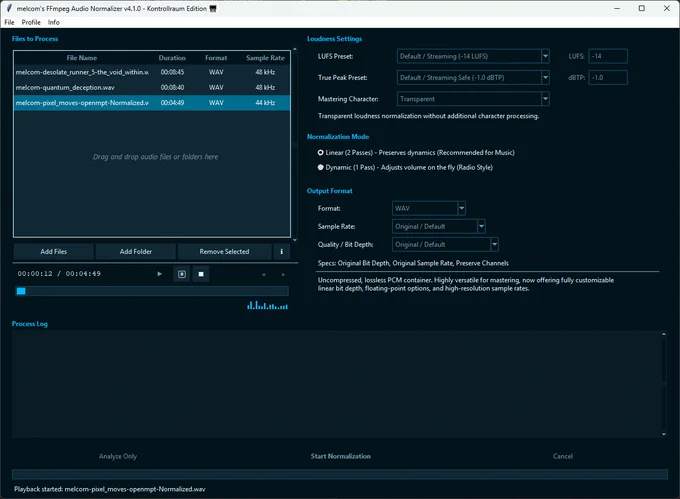Click the Cancel button
The image size is (680, 499).
[562, 456]
